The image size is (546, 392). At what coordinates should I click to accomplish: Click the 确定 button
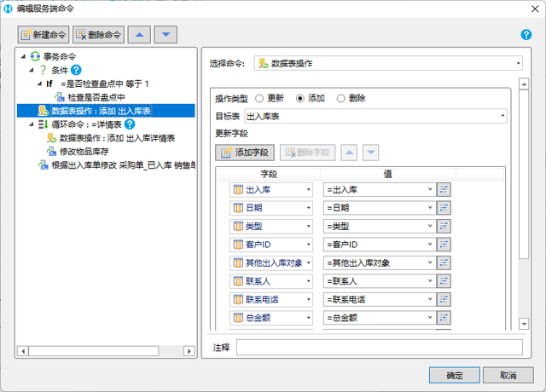(455, 375)
